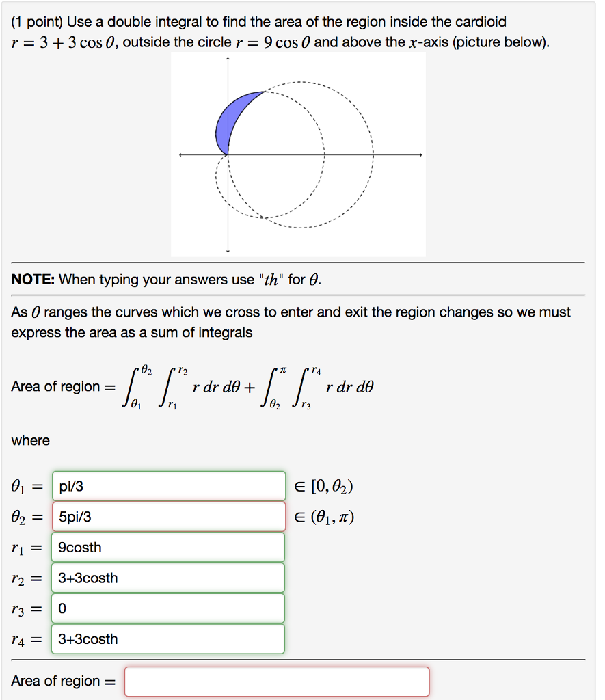Click the r4 field showing 3+3costh

(x=167, y=638)
